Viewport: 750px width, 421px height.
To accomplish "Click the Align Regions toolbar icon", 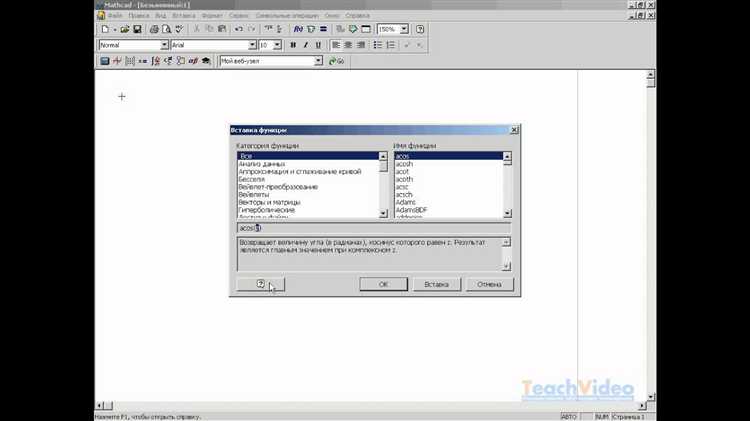I will point(268,29).
